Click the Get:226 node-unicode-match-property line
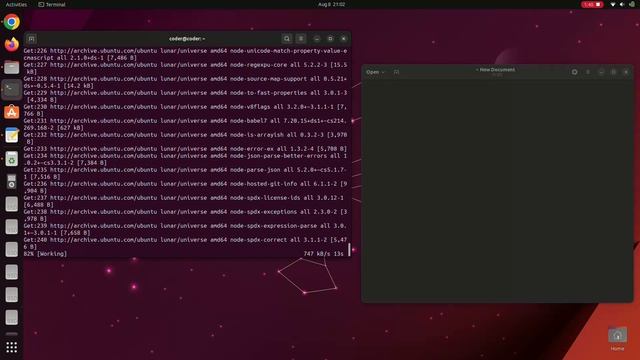 185,54
